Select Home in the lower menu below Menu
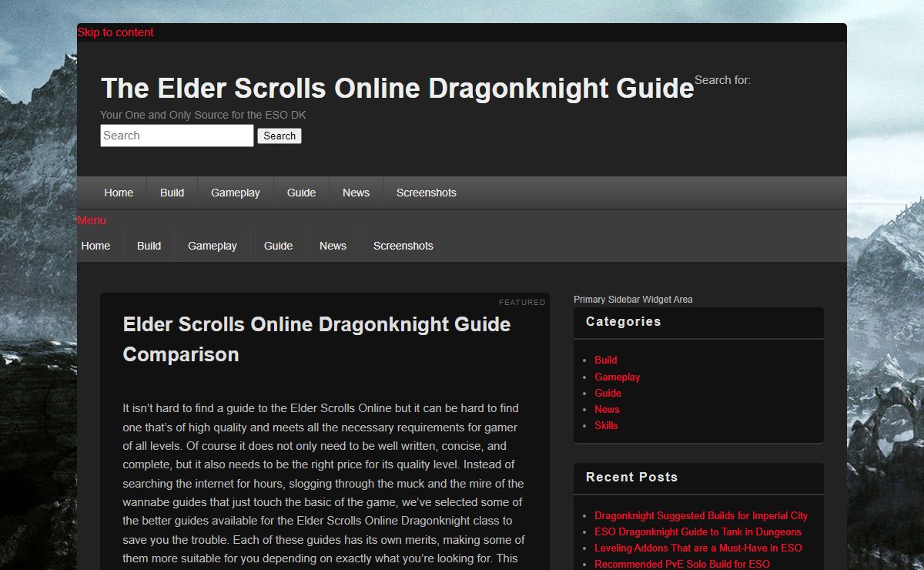Viewport: 924px width, 570px height. click(x=95, y=246)
